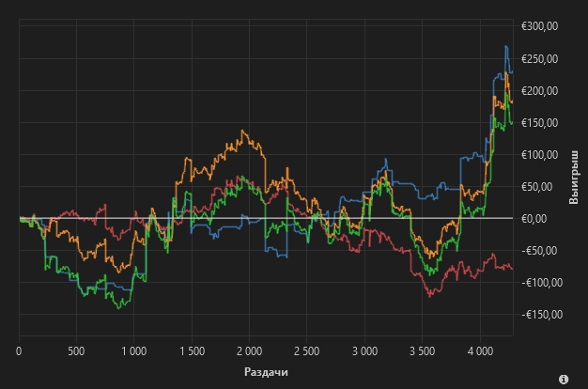The image size is (588, 389).
Task: Click the -€50,00 axis label
Action: [x=539, y=250]
